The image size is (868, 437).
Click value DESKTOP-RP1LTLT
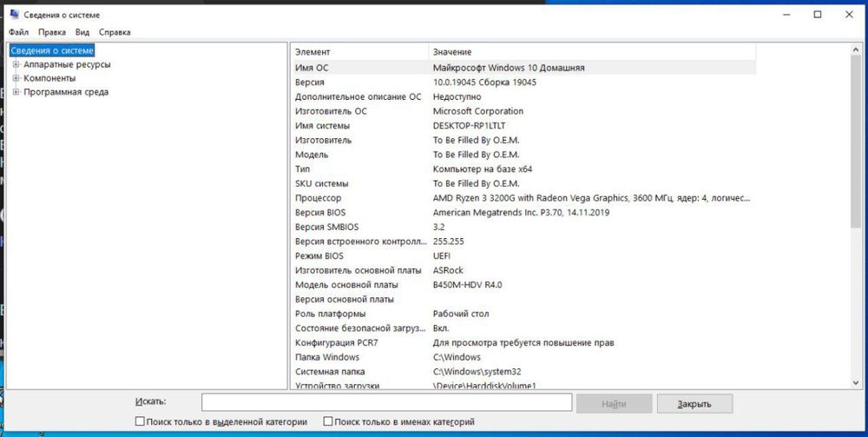click(469, 126)
